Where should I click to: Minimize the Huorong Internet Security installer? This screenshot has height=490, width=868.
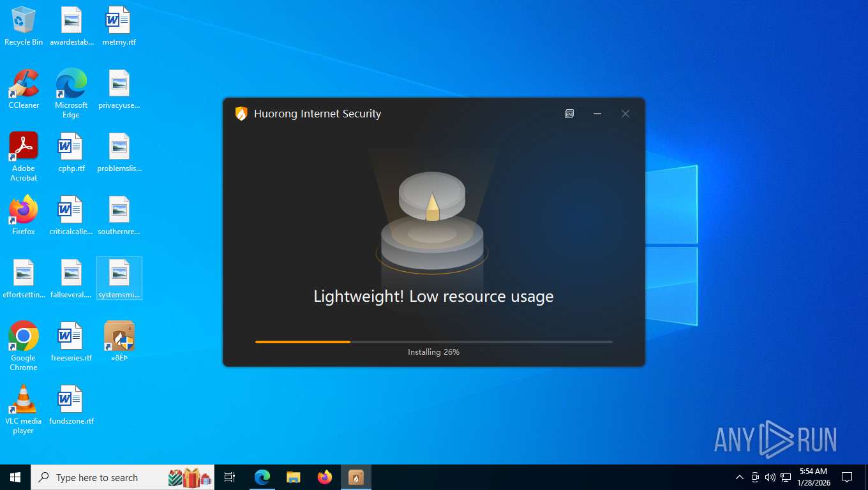(597, 114)
